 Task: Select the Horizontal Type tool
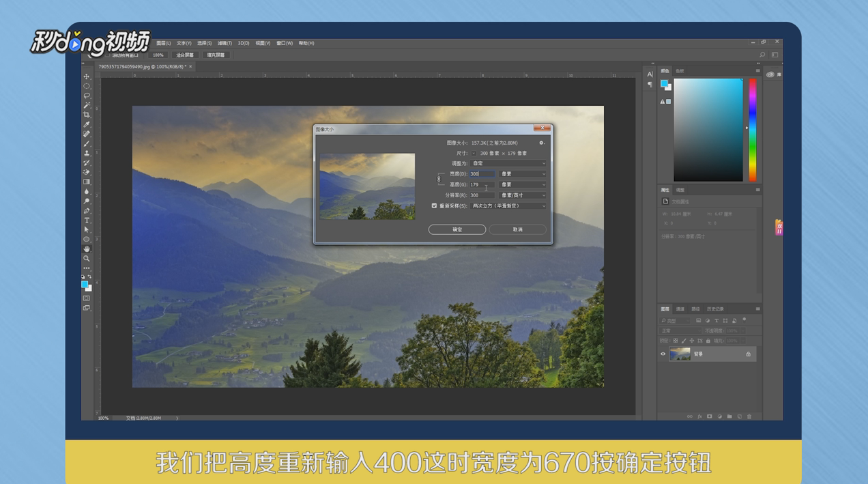[87, 220]
